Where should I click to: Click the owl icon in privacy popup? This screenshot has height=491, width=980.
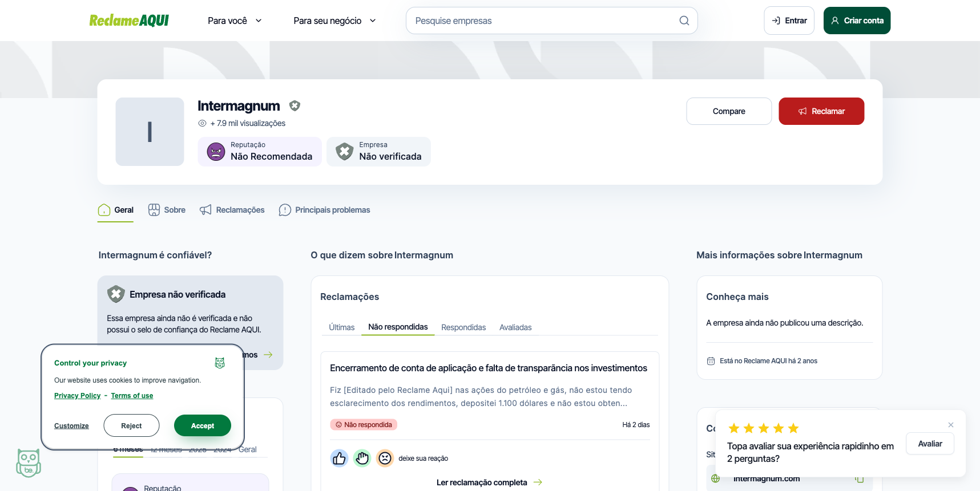220,363
